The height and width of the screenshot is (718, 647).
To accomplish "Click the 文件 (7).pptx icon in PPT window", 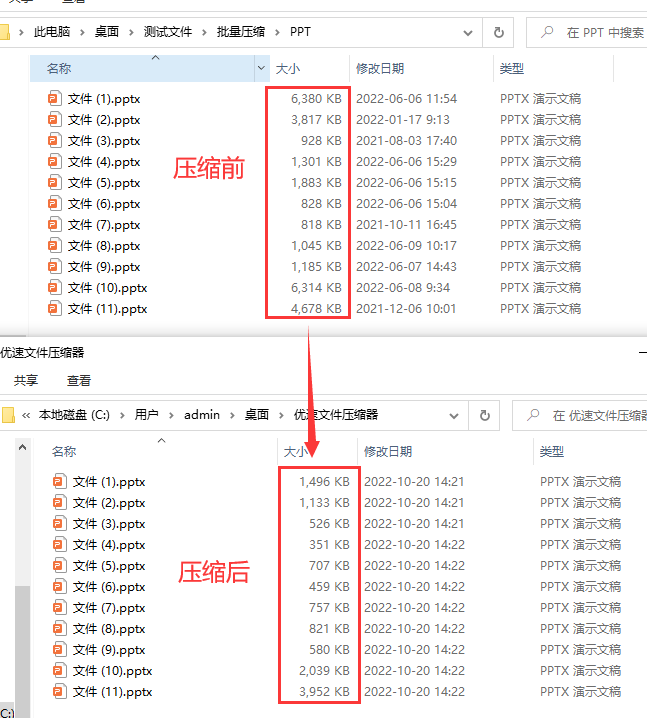I will coord(54,225).
